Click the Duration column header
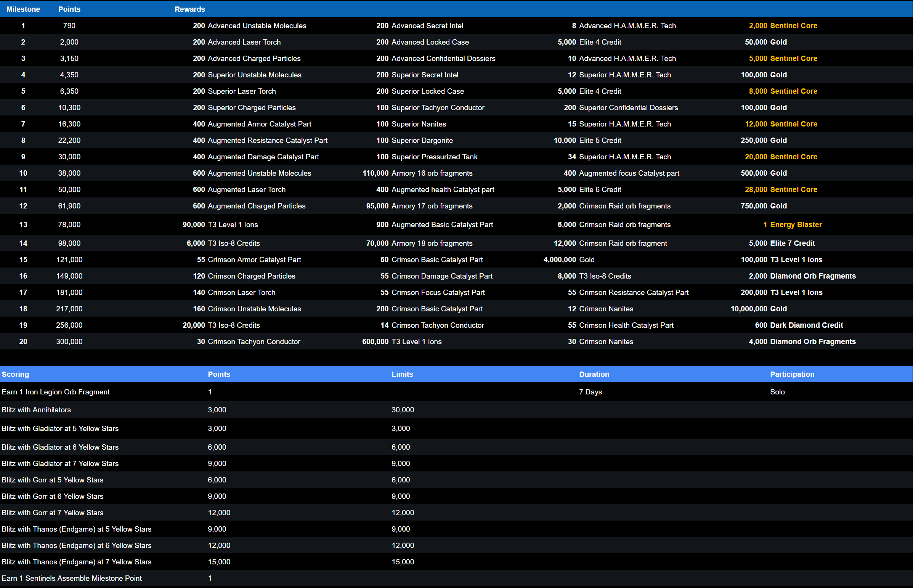 click(594, 374)
